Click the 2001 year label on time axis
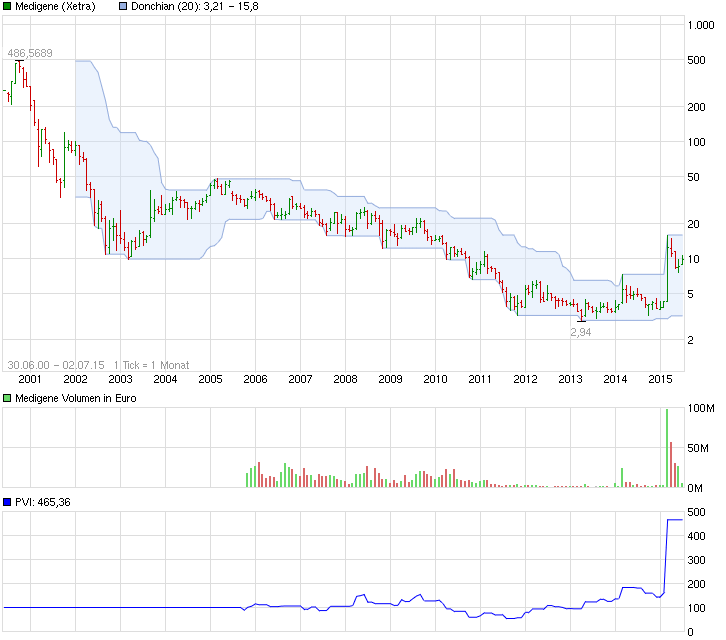726x640 pixels. tap(30, 379)
